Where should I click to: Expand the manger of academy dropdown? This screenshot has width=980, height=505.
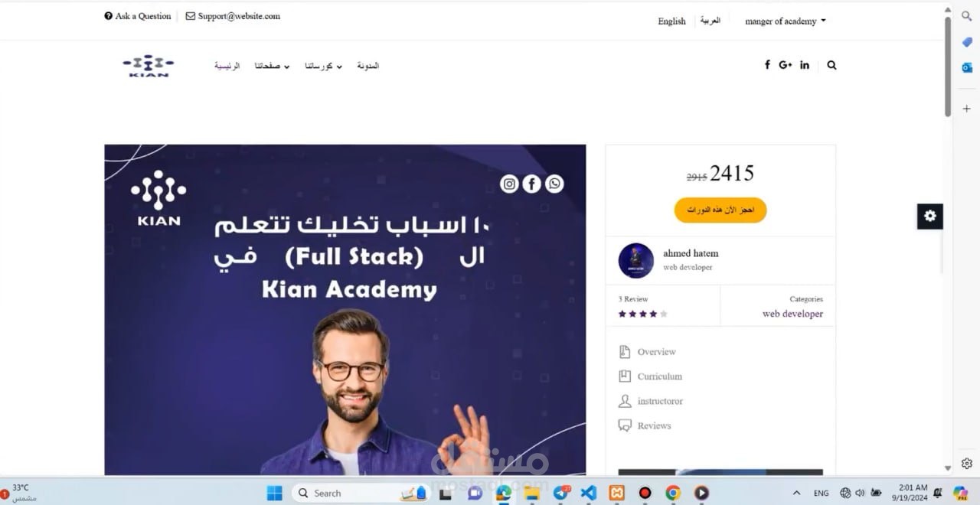[x=786, y=21]
